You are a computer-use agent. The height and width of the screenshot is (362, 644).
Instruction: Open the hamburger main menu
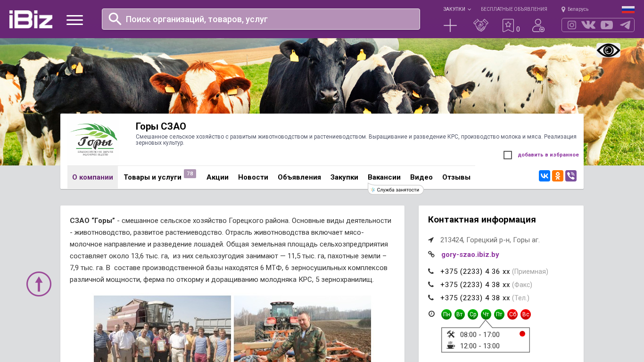(x=74, y=20)
